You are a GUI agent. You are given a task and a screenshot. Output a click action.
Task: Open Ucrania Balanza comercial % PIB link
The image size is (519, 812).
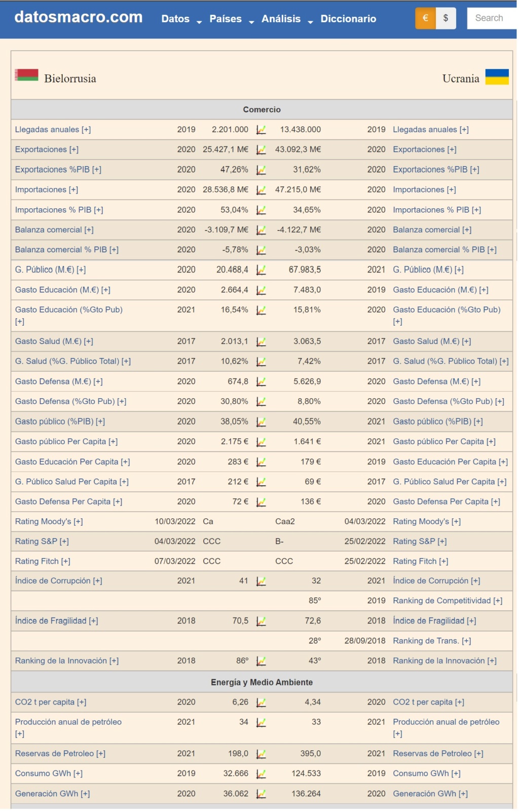pyautogui.click(x=446, y=250)
